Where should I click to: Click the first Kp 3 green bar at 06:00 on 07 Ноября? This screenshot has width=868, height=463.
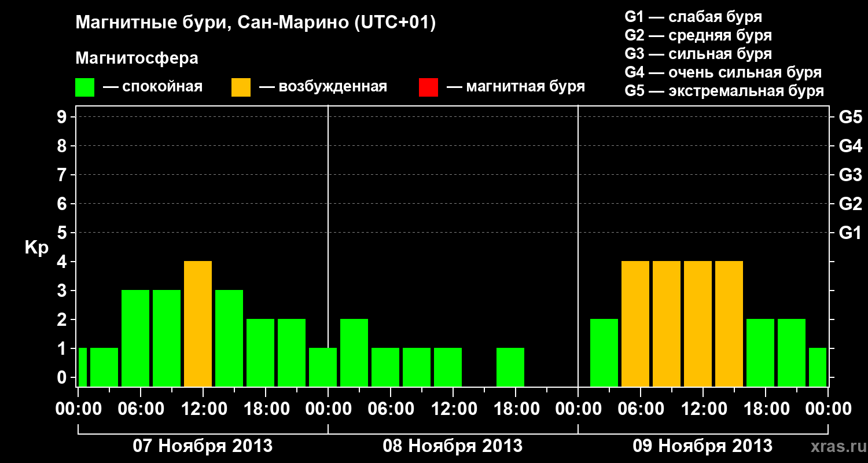click(x=135, y=338)
